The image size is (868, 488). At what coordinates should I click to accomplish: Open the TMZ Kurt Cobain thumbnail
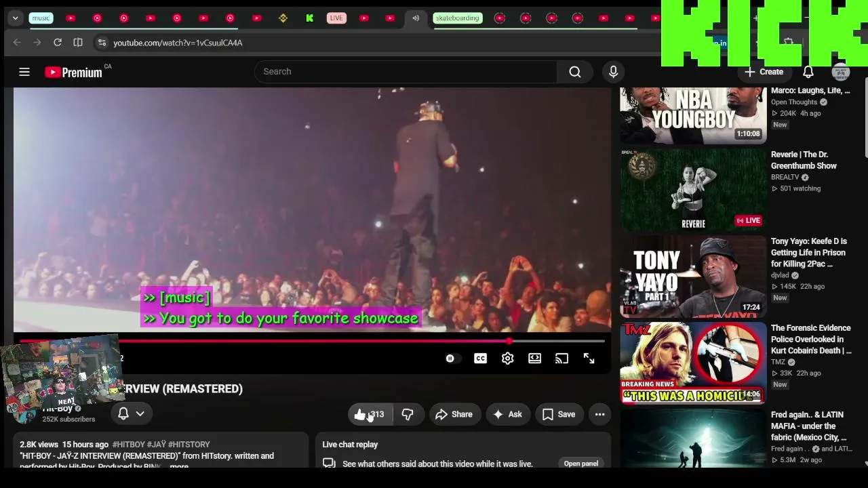(693, 363)
